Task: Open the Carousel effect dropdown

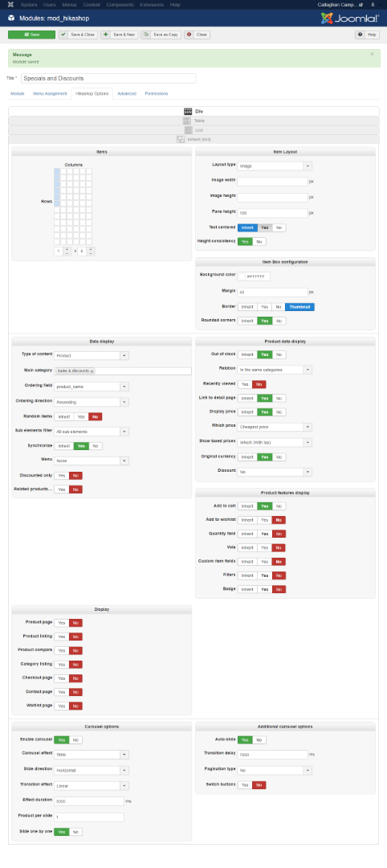Action: (x=92, y=755)
